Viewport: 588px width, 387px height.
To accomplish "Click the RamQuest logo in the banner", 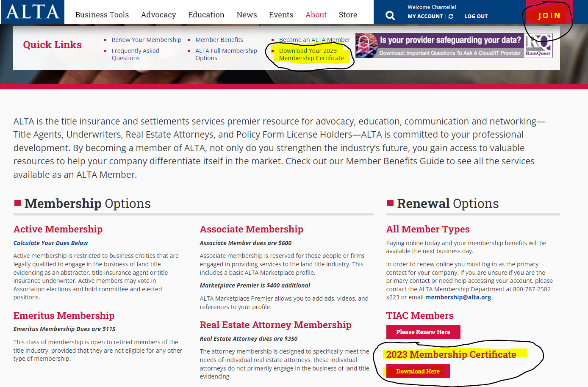I will tap(538, 45).
